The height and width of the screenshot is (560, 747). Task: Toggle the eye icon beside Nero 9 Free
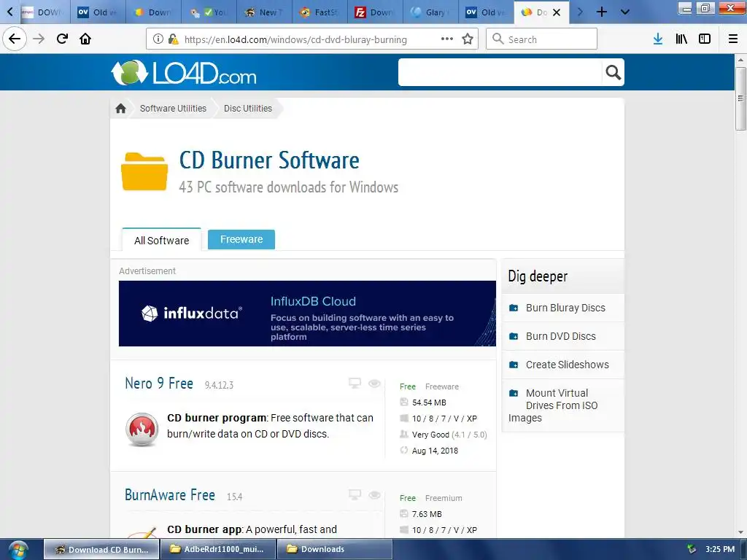(374, 384)
